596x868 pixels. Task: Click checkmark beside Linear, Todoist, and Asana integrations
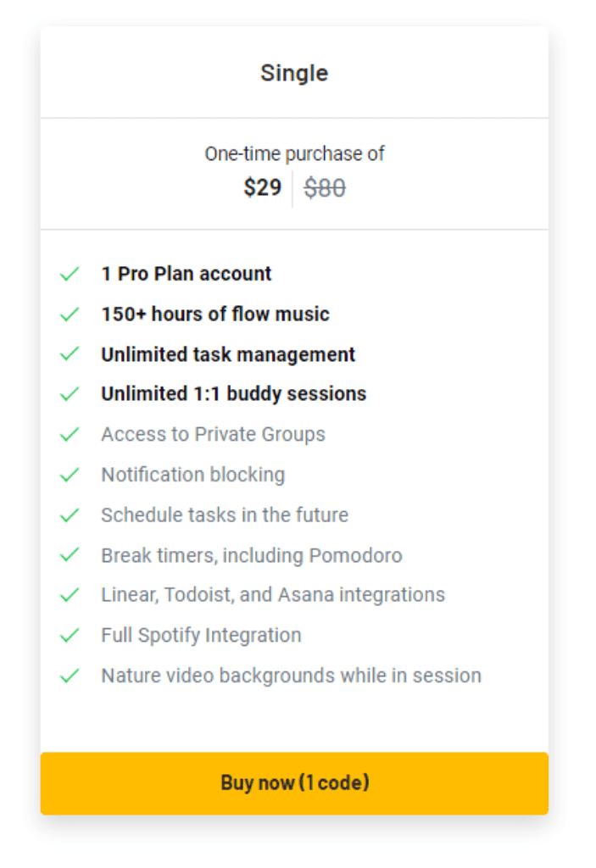click(70, 595)
